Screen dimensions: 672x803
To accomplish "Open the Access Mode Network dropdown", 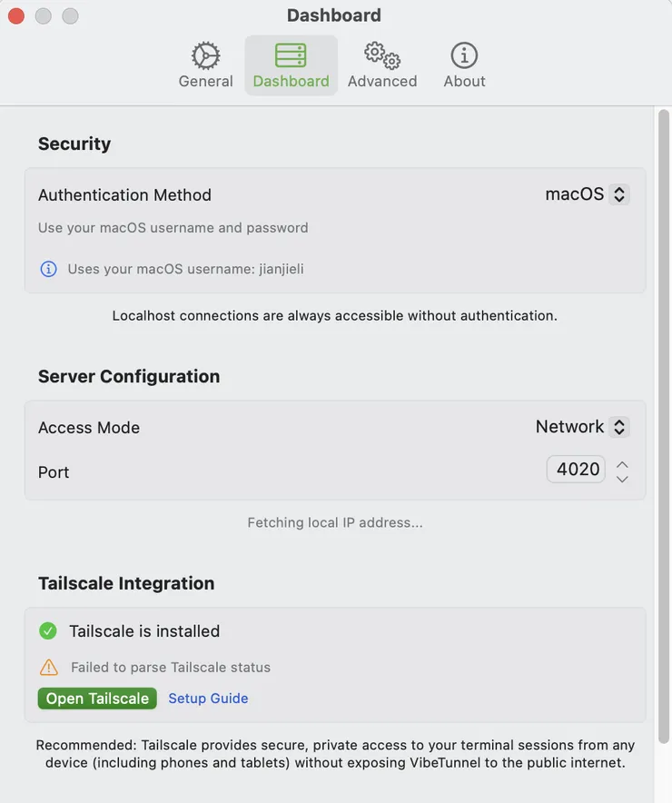I will coord(582,427).
